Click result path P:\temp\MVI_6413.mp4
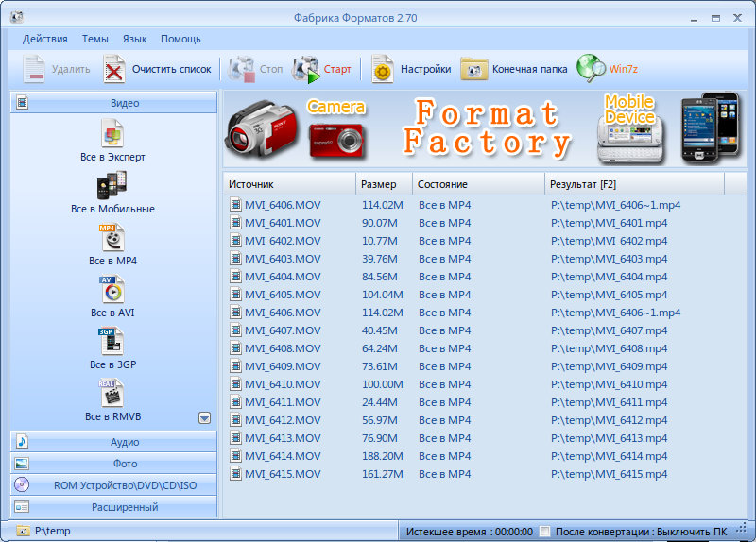This screenshot has height=542, width=756. pos(609,438)
